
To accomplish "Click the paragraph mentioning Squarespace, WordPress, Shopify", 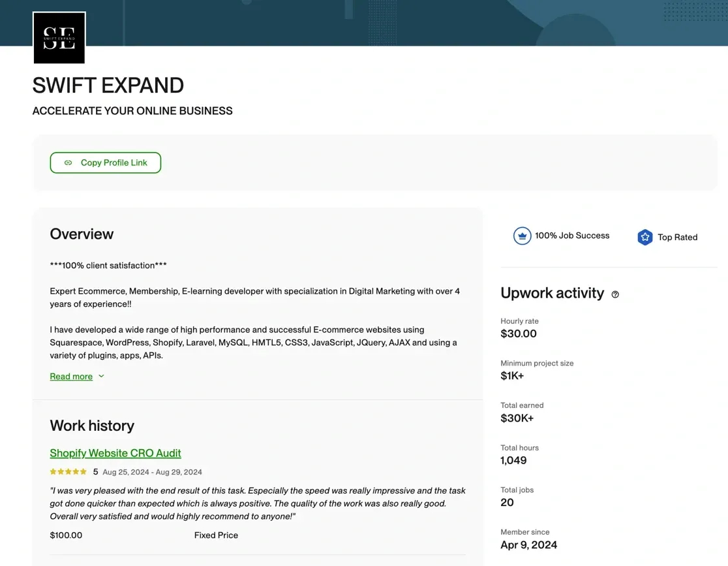I will [x=254, y=343].
